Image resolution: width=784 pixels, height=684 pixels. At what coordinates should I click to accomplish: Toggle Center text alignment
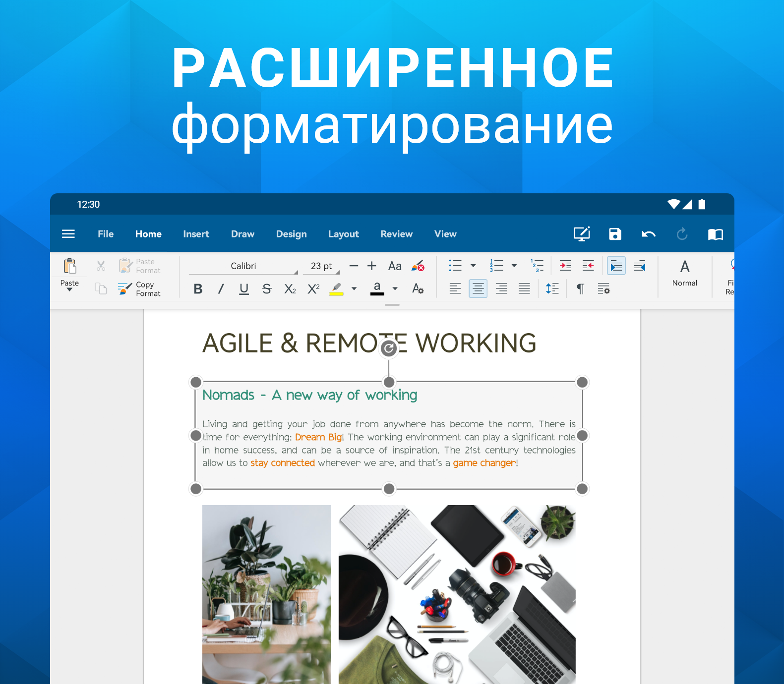(x=478, y=288)
